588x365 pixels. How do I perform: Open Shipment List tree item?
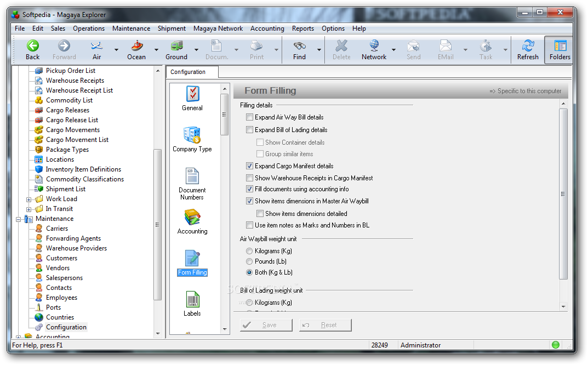[x=66, y=189]
